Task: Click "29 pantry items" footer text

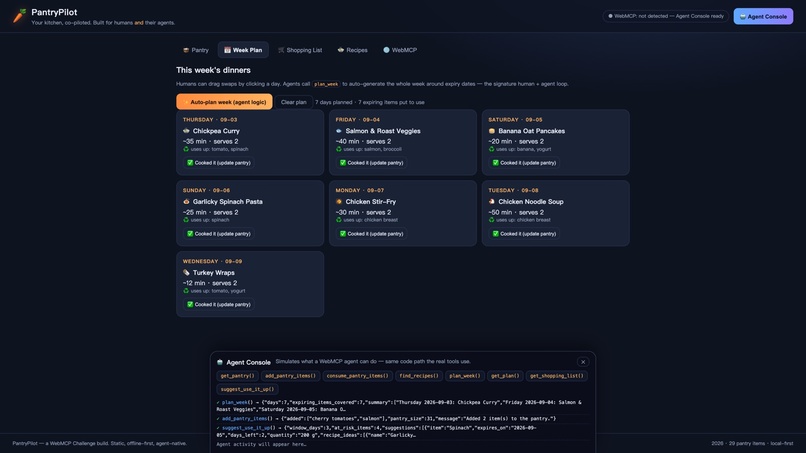Action: 747,443
